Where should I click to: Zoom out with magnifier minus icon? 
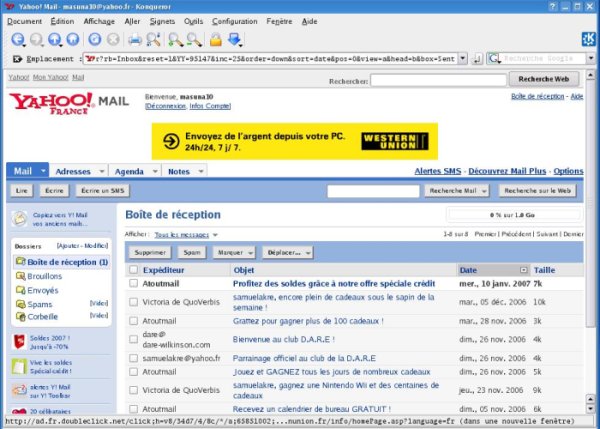pyautogui.click(x=194, y=39)
